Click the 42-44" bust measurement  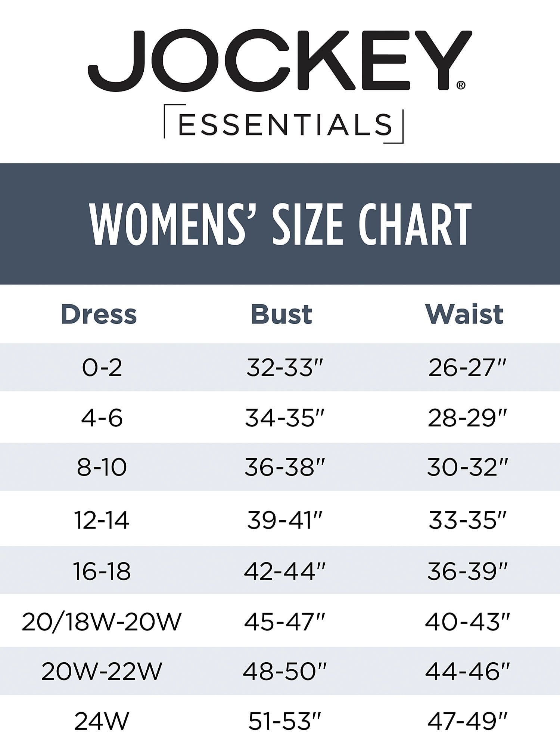(285, 571)
